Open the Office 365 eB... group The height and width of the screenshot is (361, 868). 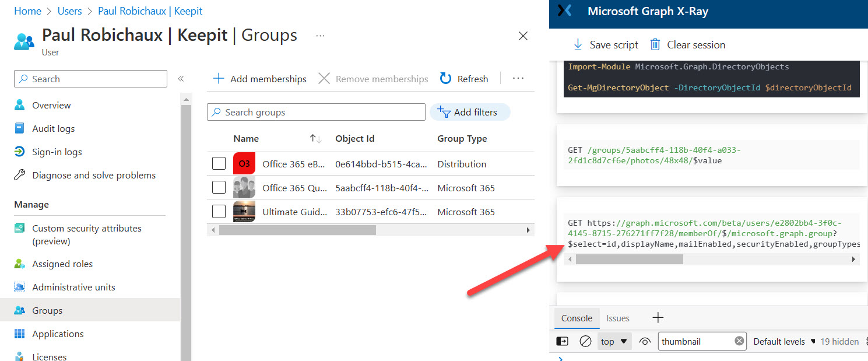tap(294, 164)
